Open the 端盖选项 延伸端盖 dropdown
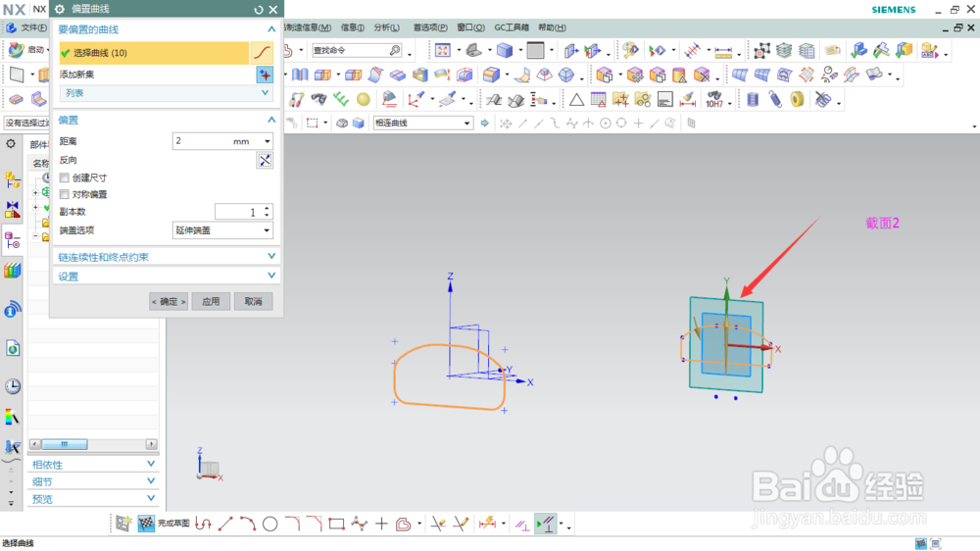This screenshot has width=980, height=551. pos(222,230)
